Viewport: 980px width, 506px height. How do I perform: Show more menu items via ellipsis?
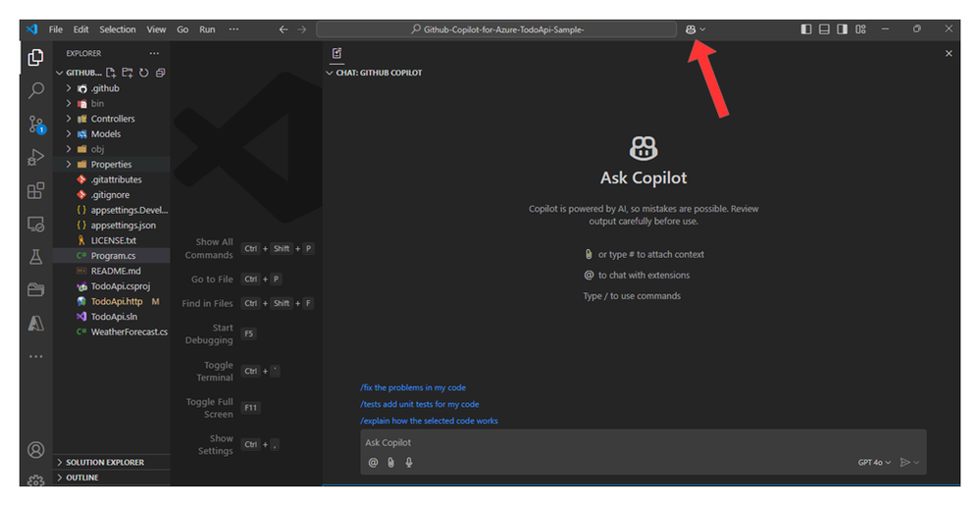[233, 29]
